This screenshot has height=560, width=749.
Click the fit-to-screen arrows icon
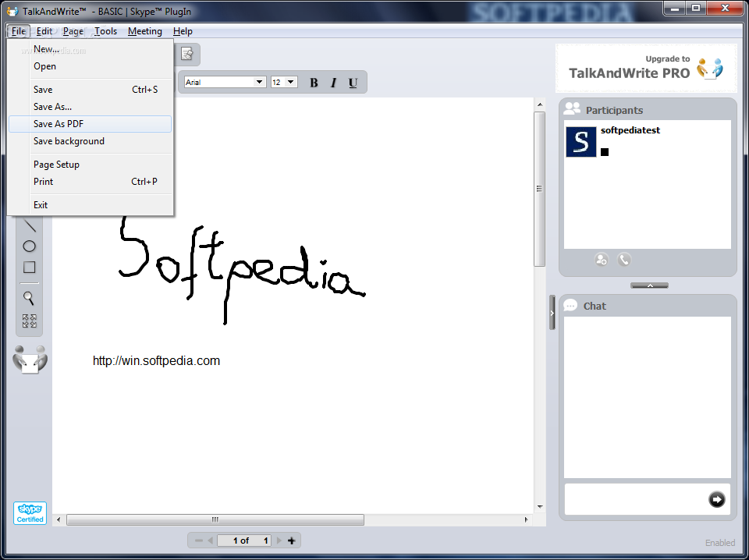pyautogui.click(x=29, y=321)
